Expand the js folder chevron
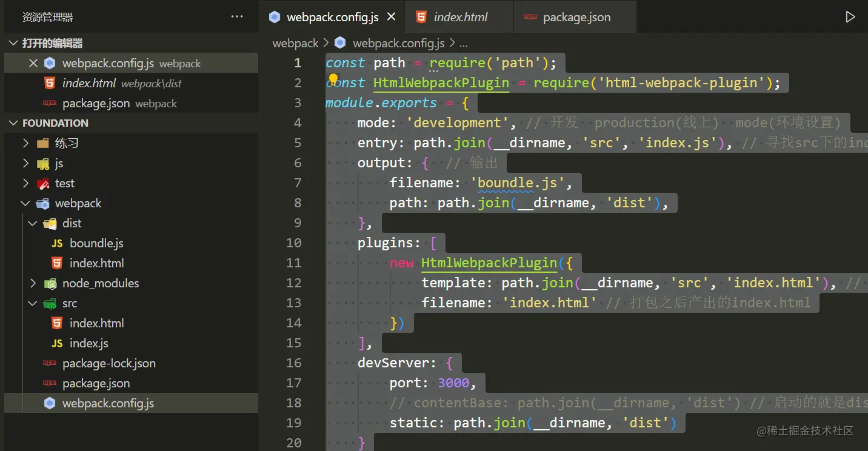 click(25, 164)
